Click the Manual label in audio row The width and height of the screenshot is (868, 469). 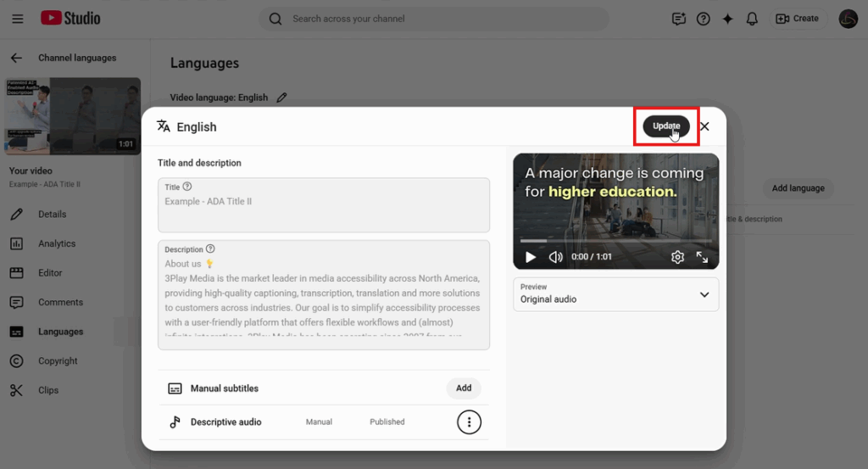click(x=319, y=422)
